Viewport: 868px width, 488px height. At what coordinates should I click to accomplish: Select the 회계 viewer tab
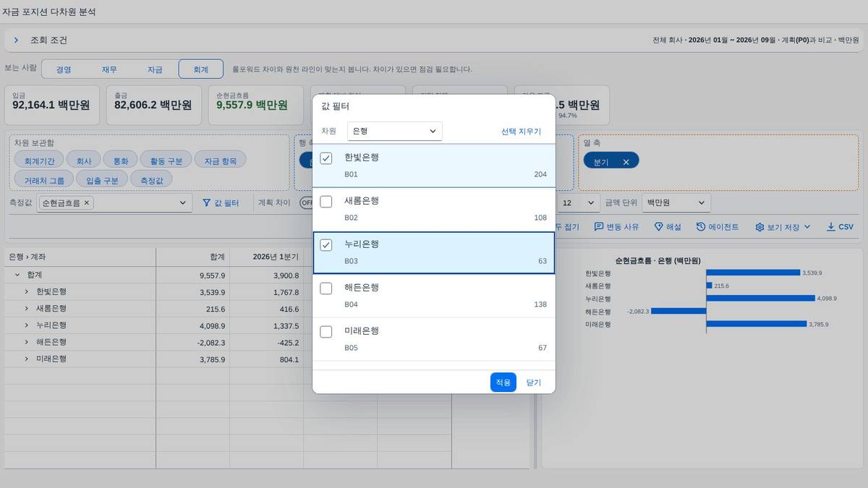click(x=200, y=69)
